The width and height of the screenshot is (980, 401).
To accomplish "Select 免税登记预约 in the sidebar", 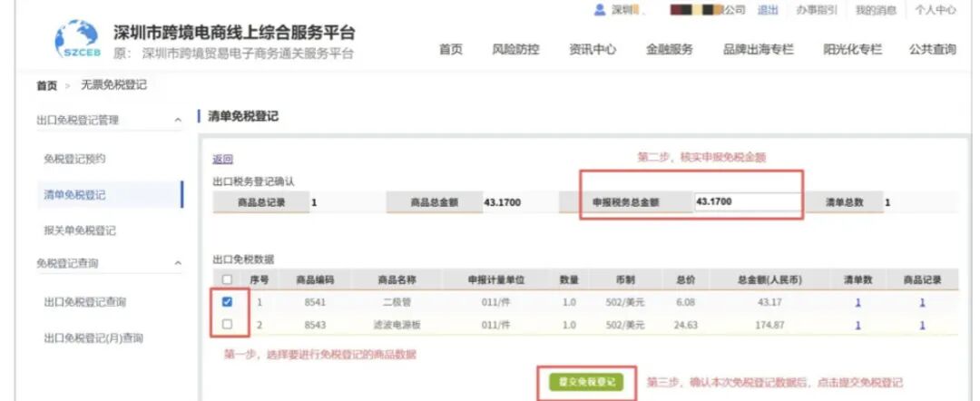I will (74, 159).
